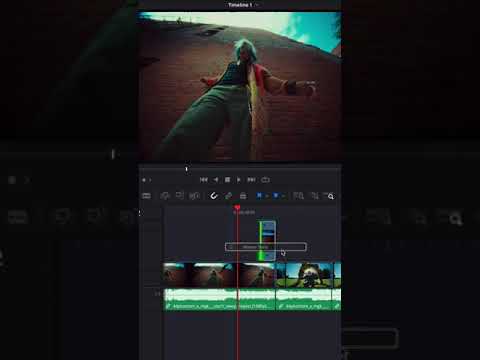Click the Custom Zoom magnifier icon
Image resolution: width=480 pixels, height=360 pixels.
click(329, 196)
